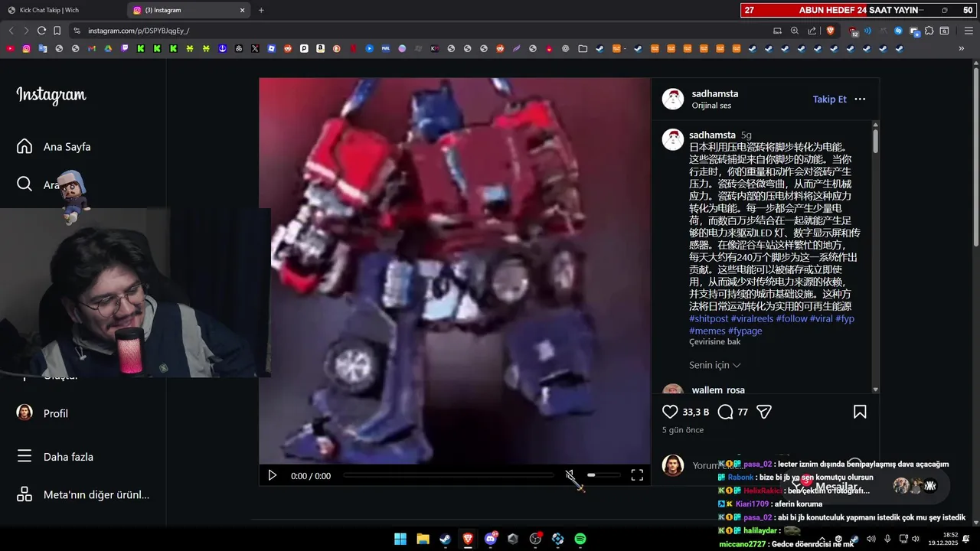Click Çevirisine bak translation link
Viewport: 980px width, 551px height.
pos(715,342)
